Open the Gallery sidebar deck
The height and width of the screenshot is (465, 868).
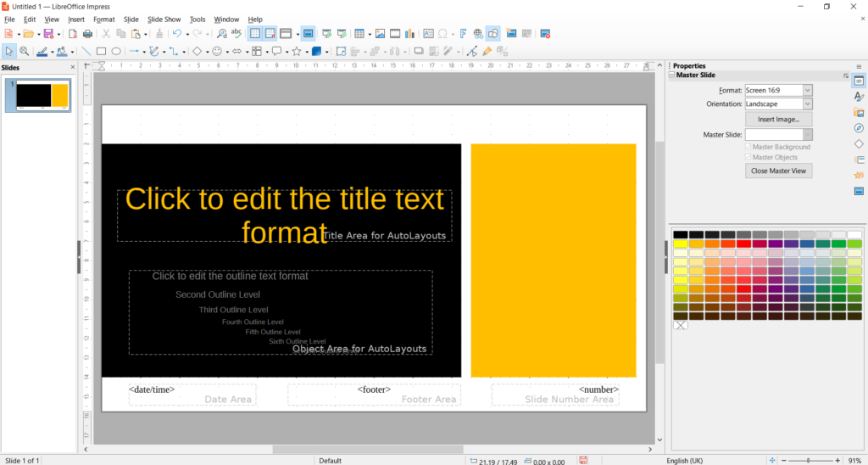(859, 113)
